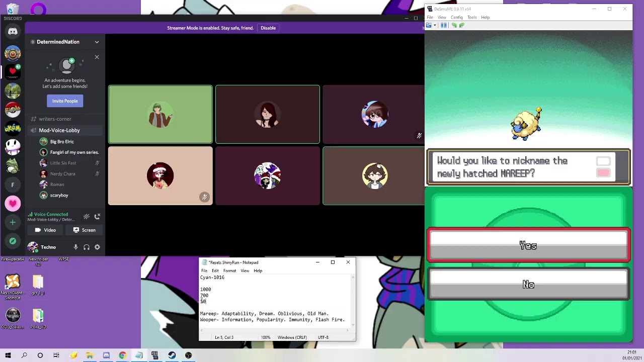
Task: Disable Streamer Mode from the banner
Action: coord(268,28)
